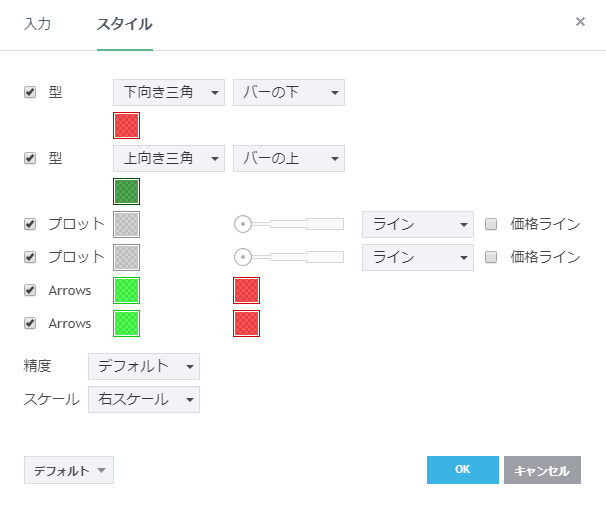This screenshot has height=506, width=606.
Task: Adjust first プロット line width slider
Action: click(x=243, y=224)
